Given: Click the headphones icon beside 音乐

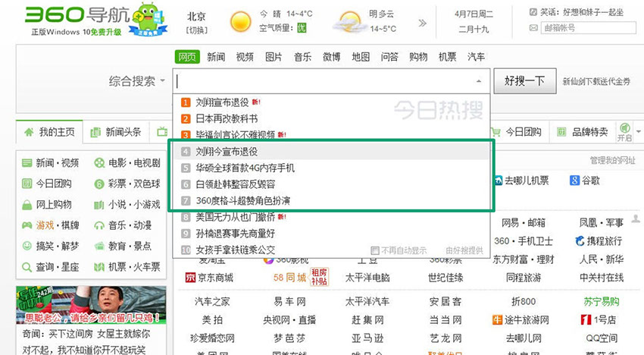Looking at the screenshot, I should point(100,225).
